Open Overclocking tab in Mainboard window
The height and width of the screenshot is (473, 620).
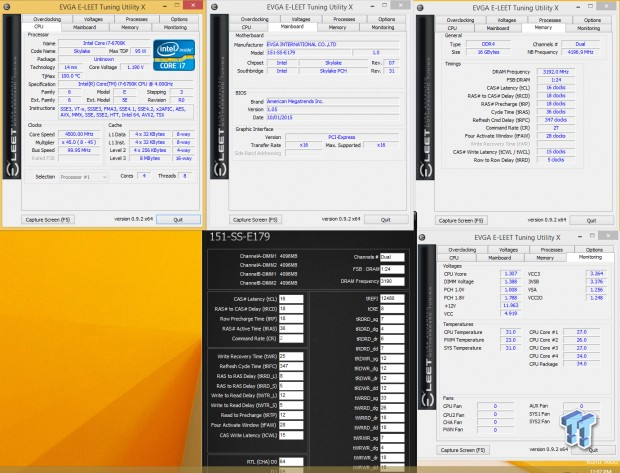255,19
